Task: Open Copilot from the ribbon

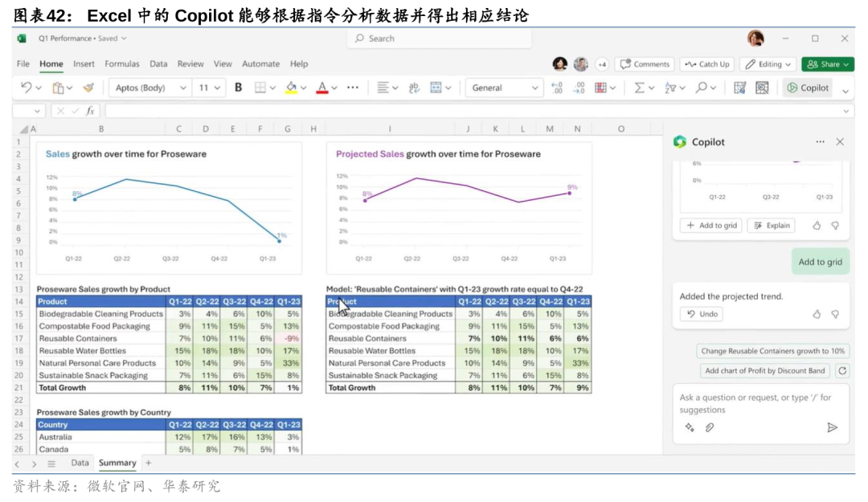Action: point(808,88)
